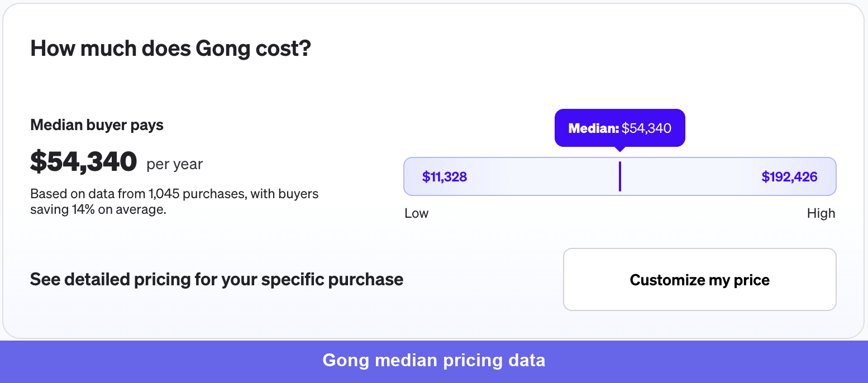Select the median marker on the price range slider

620,176
